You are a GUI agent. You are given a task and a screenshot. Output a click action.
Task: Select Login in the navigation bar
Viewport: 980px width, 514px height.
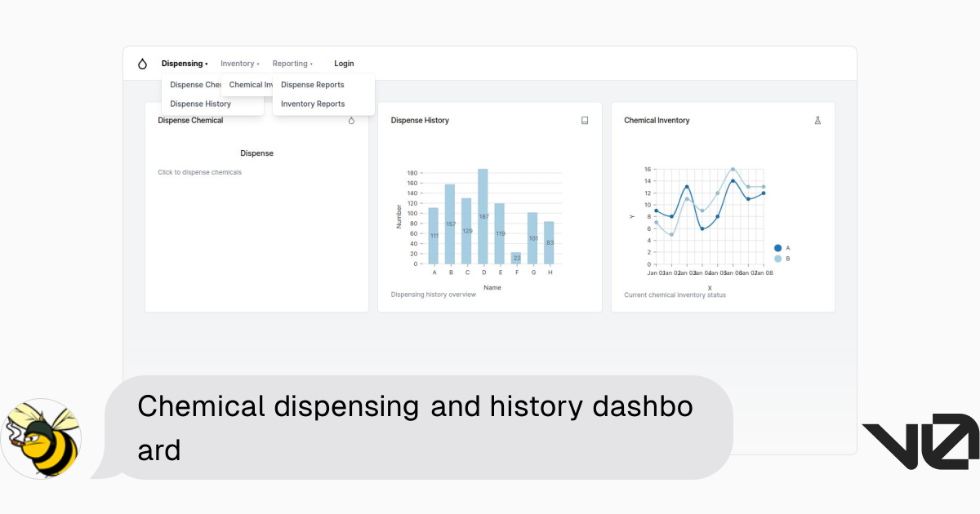pyautogui.click(x=344, y=64)
